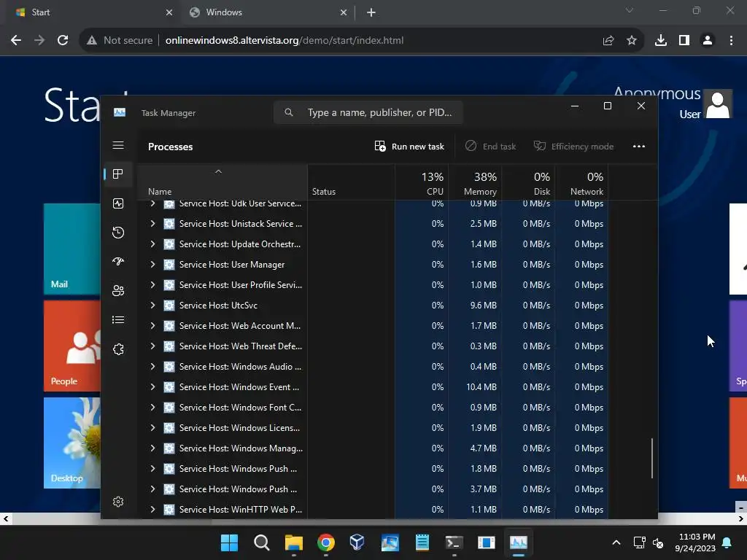This screenshot has width=747, height=560.
Task: Open Chrome profile icon
Action: pyautogui.click(x=708, y=41)
